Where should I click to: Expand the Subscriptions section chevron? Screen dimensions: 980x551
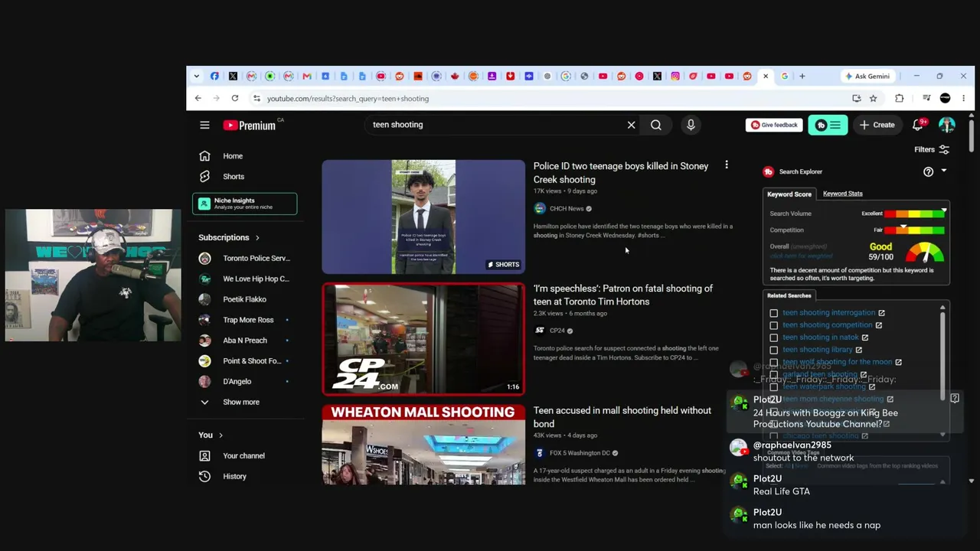[257, 237]
